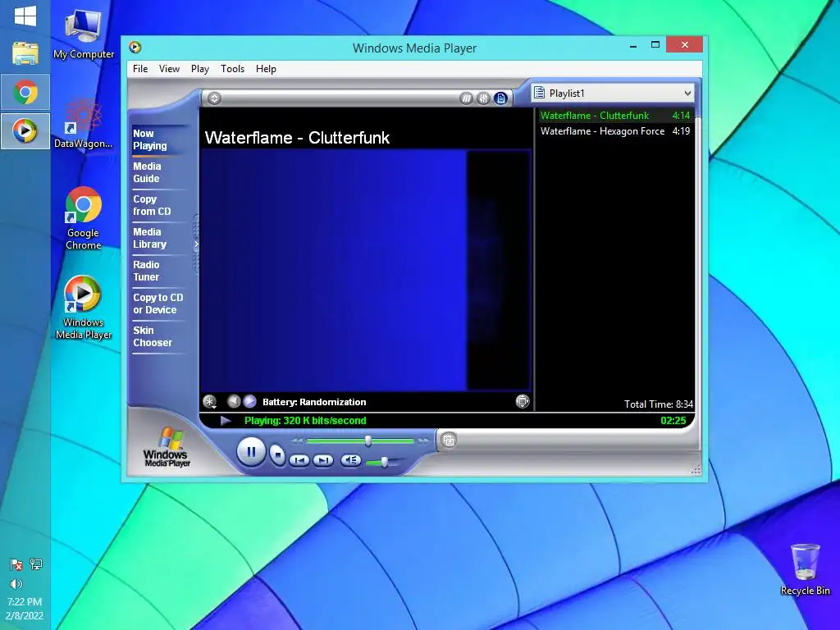Open the Playlist1 dropdown
The image size is (840, 630).
click(614, 94)
